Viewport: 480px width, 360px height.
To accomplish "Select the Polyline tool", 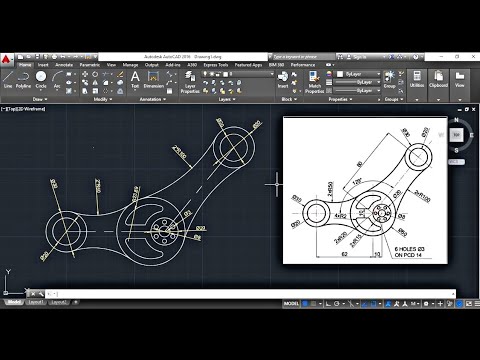I will pos(23,80).
